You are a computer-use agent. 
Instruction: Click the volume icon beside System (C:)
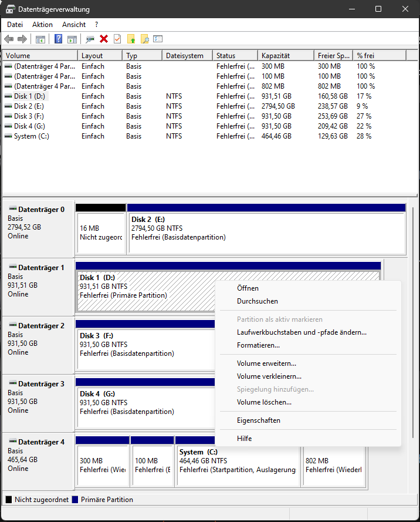8,136
